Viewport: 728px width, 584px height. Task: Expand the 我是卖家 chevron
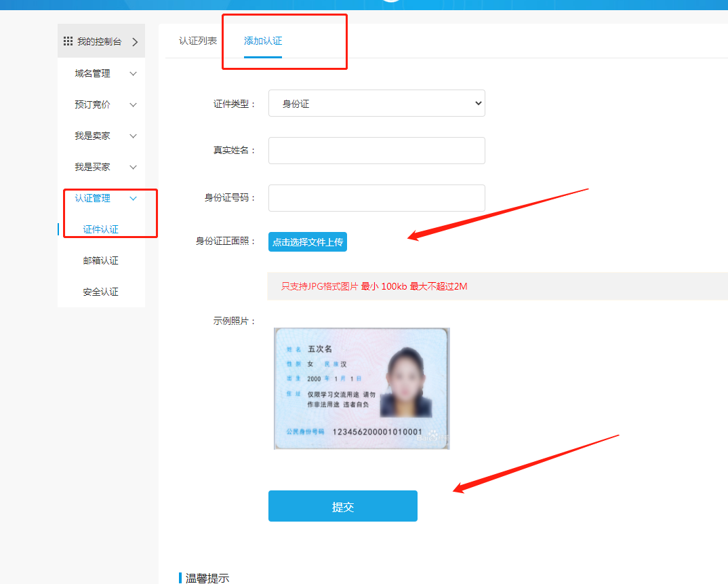point(133,136)
